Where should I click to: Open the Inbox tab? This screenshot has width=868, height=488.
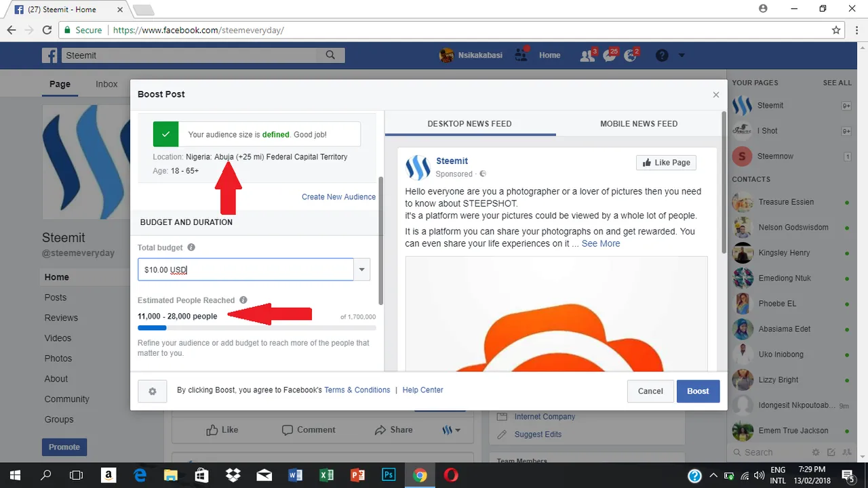pyautogui.click(x=106, y=84)
